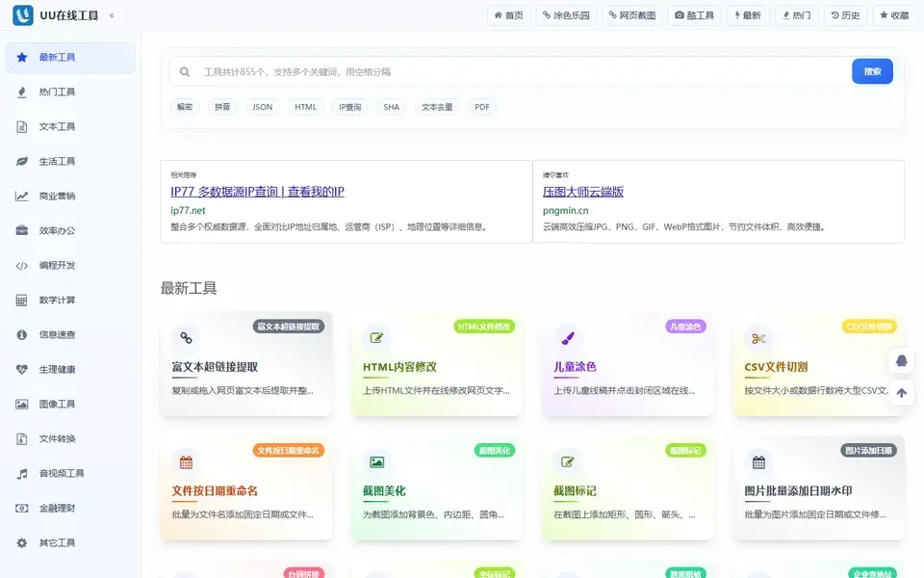The image size is (924, 578).
Task: Open 收藏 in top navigation
Action: pyautogui.click(x=894, y=15)
